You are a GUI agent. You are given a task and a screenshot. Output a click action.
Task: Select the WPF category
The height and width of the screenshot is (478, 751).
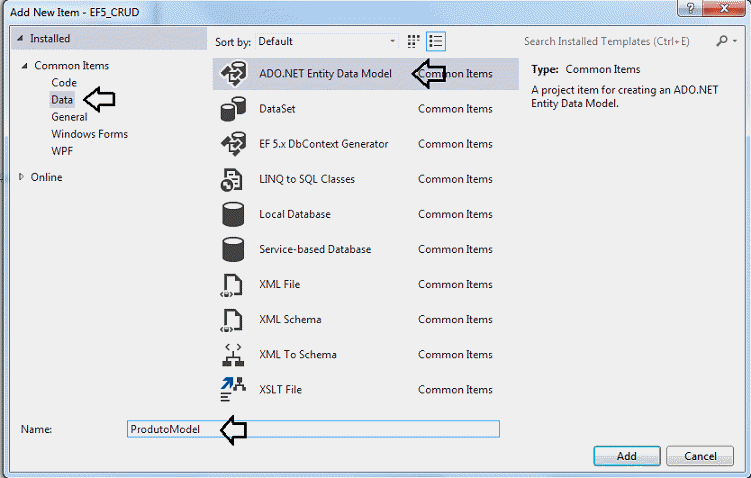click(62, 151)
